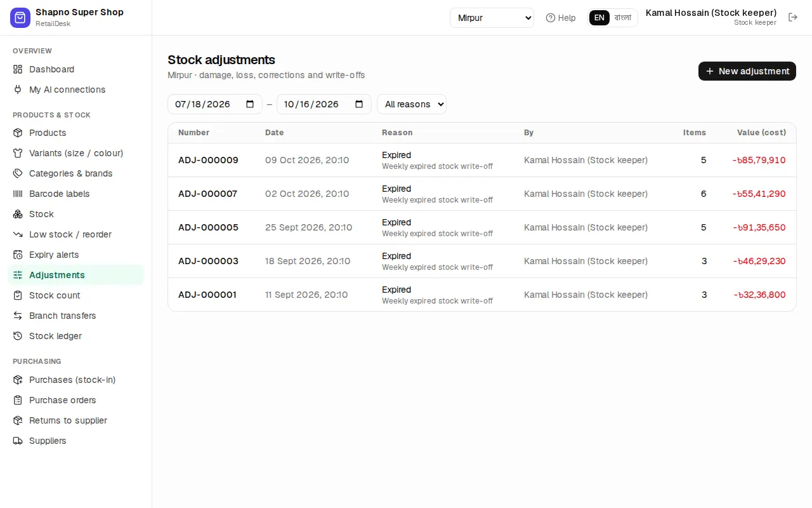Screen dimensions: 812x508
Task: Click the Dashboard grid icon
Action: [18, 69]
